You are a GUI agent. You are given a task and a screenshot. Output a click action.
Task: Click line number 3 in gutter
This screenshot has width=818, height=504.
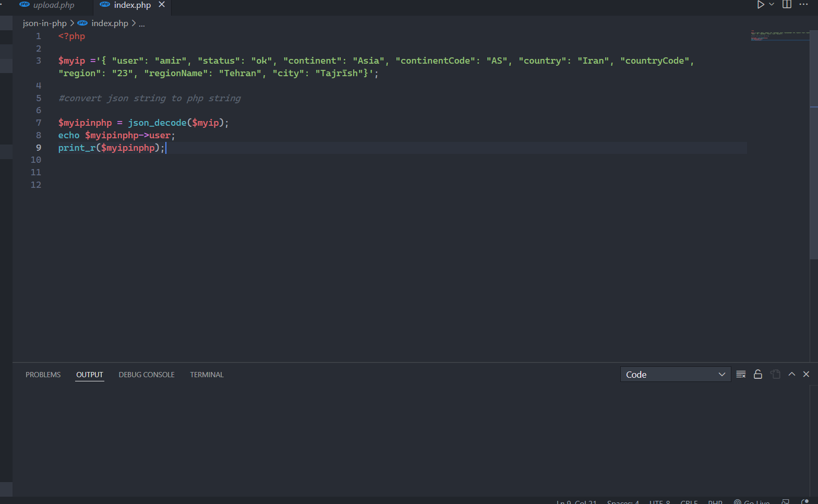tap(39, 61)
